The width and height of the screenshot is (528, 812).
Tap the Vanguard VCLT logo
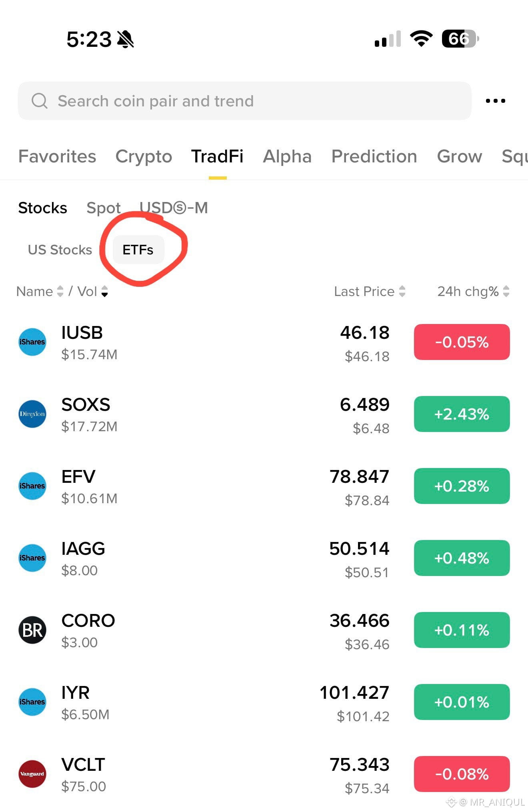pyautogui.click(x=32, y=774)
